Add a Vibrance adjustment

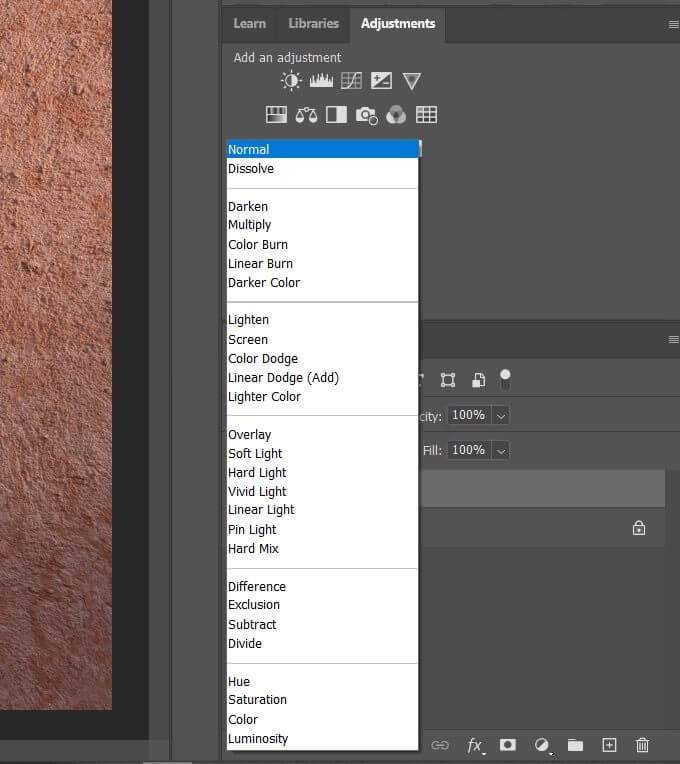click(411, 81)
